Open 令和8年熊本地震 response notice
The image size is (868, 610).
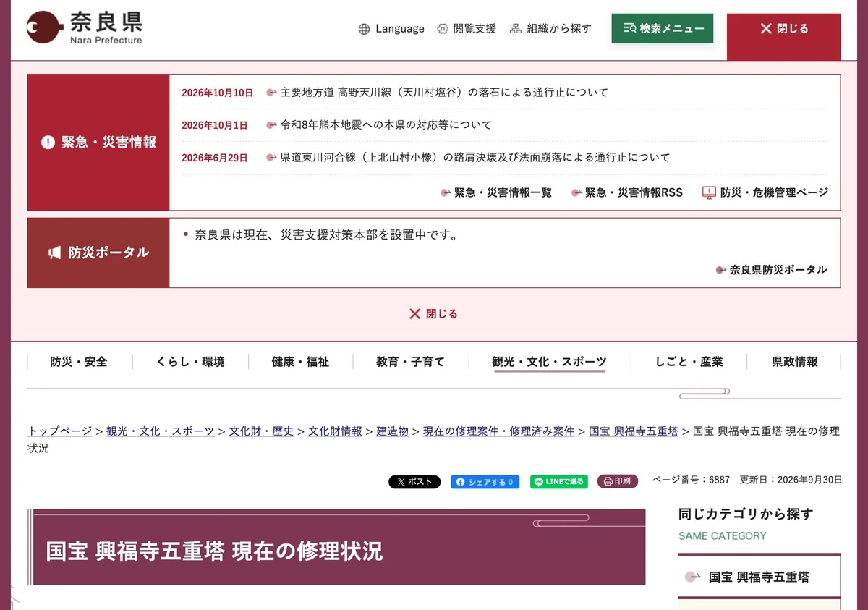click(x=386, y=124)
